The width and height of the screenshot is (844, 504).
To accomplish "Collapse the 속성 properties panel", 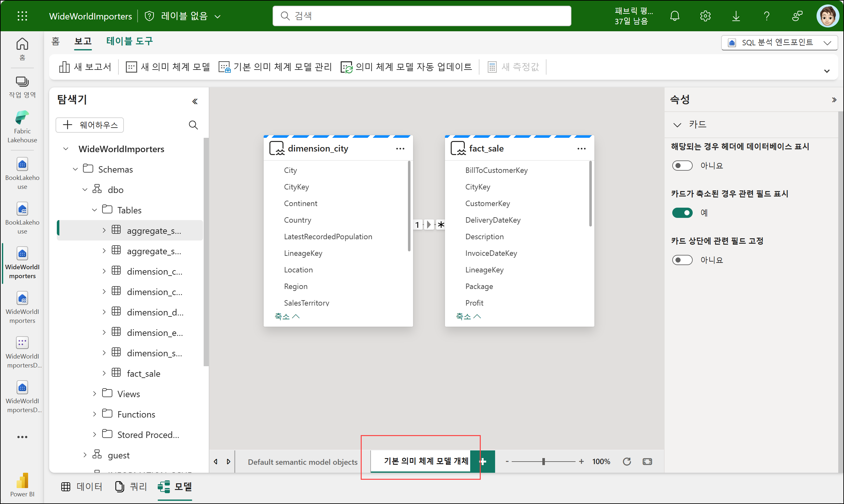I will coord(834,100).
